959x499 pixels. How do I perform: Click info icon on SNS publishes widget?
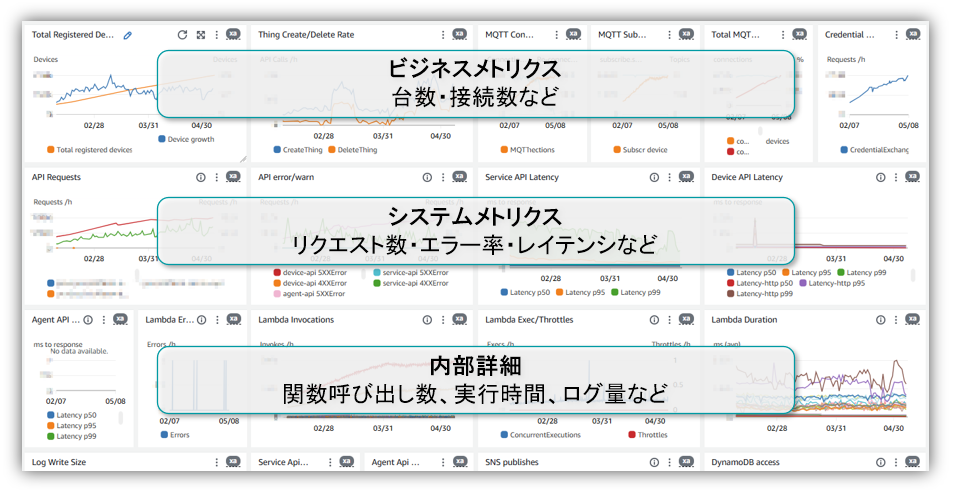pyautogui.click(x=653, y=463)
